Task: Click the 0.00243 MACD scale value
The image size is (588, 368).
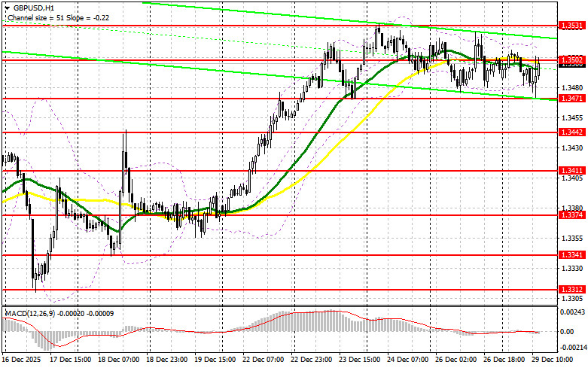Action: 571,312
